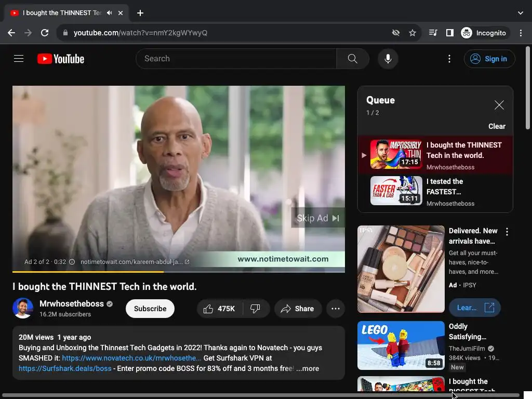The height and width of the screenshot is (399, 532).
Task: Open the IPSY ad thumbnail
Action: click(401, 269)
